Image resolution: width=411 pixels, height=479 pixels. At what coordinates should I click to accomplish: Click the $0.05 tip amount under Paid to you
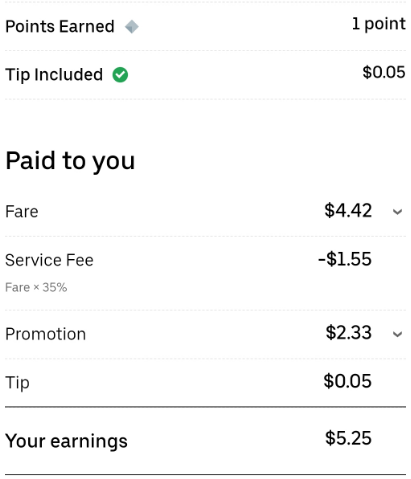(x=348, y=381)
